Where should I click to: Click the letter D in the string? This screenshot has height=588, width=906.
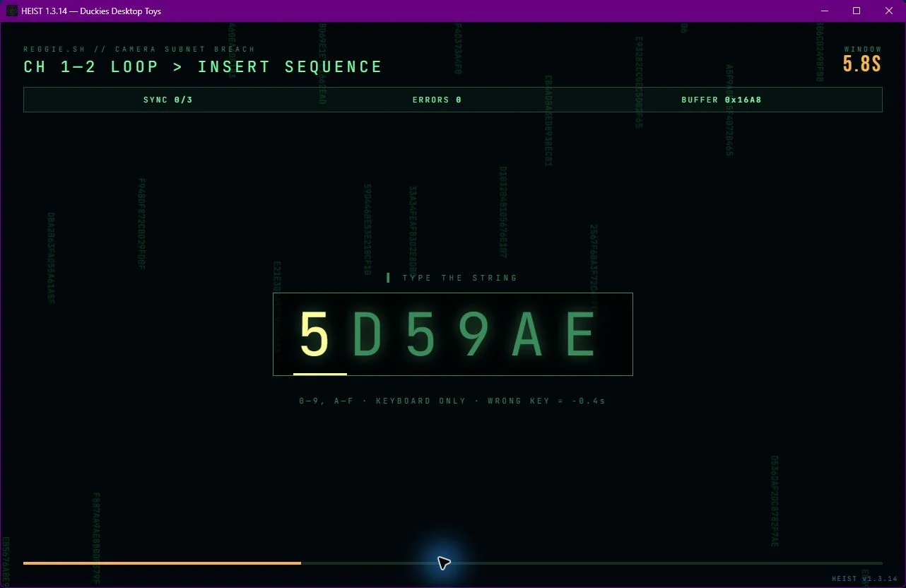point(367,335)
